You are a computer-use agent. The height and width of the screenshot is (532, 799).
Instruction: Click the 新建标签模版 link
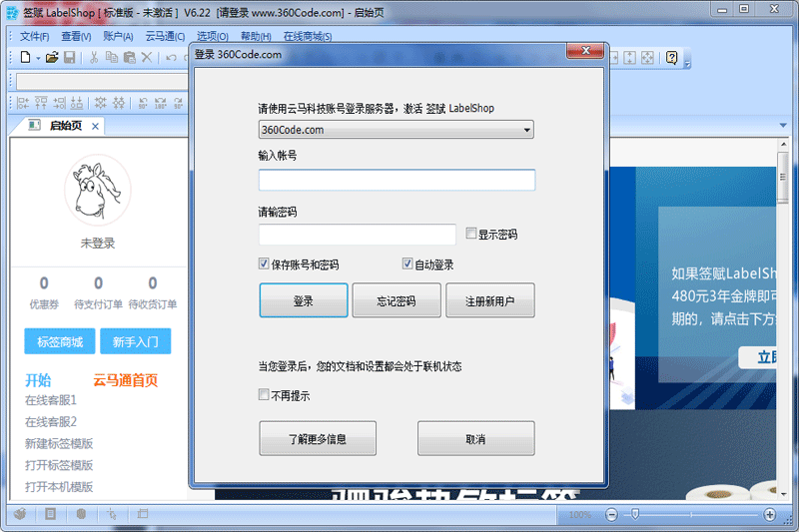click(59, 444)
